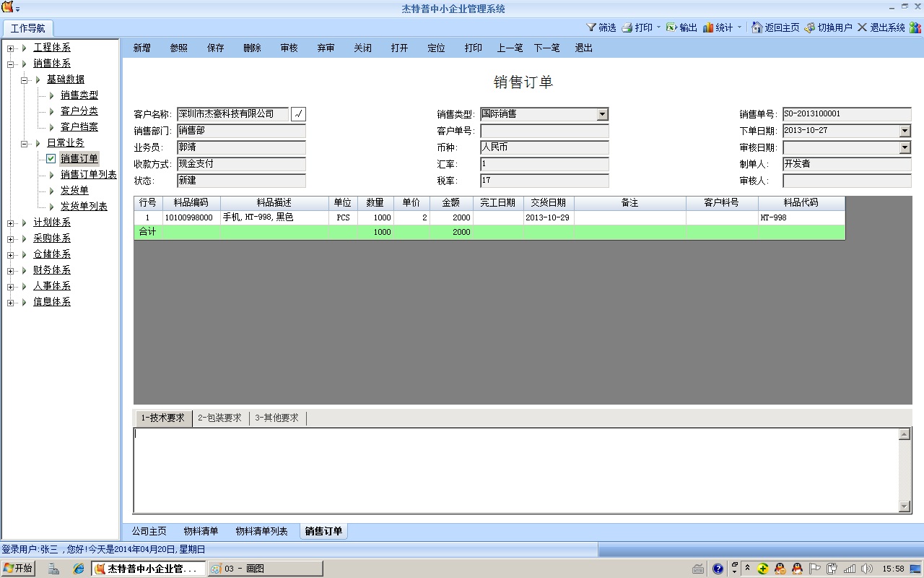The height and width of the screenshot is (578, 924).
Task: Click the 退出系统 X icon
Action: click(x=862, y=27)
